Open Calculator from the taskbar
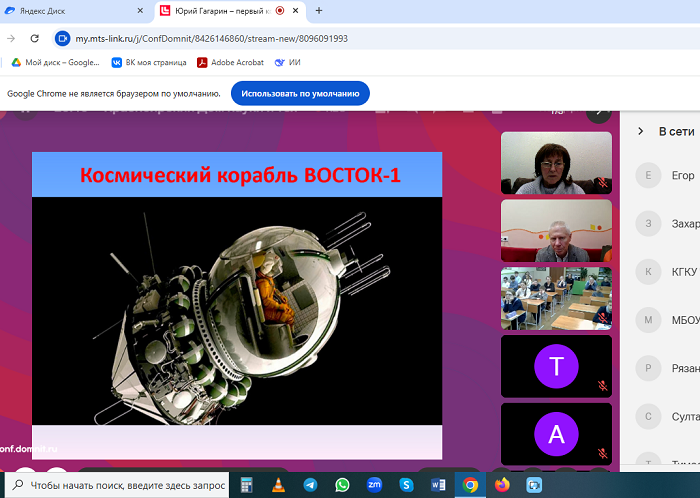 246,485
